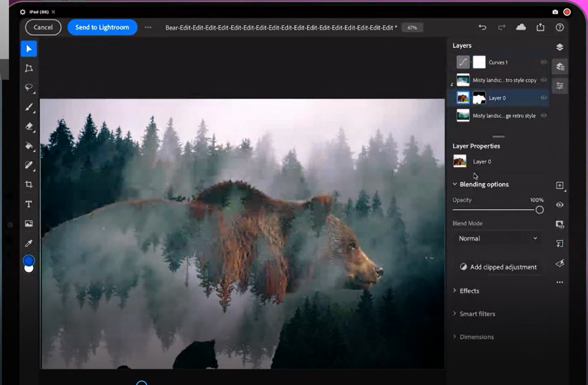
Task: Open the Blend Mode Normal dropdown
Action: (498, 238)
